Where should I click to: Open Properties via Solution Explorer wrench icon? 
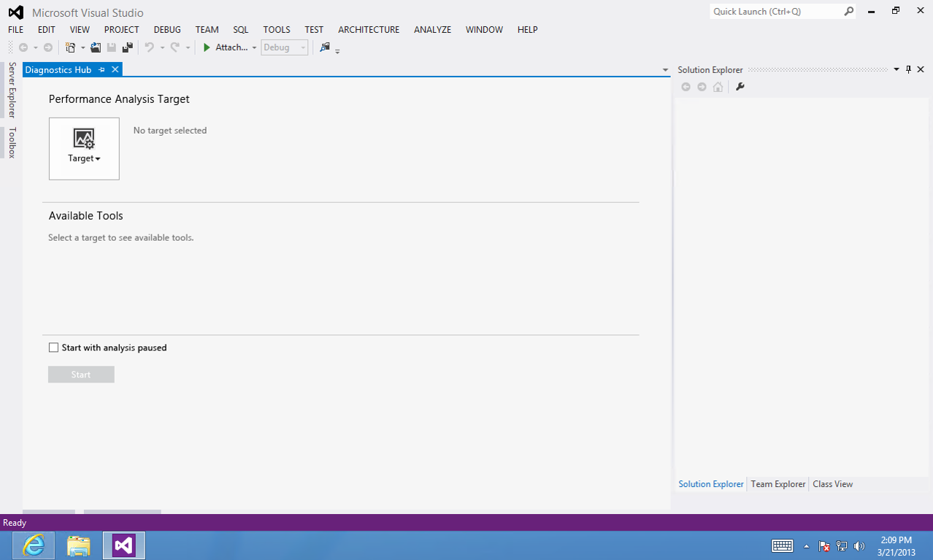pyautogui.click(x=740, y=87)
